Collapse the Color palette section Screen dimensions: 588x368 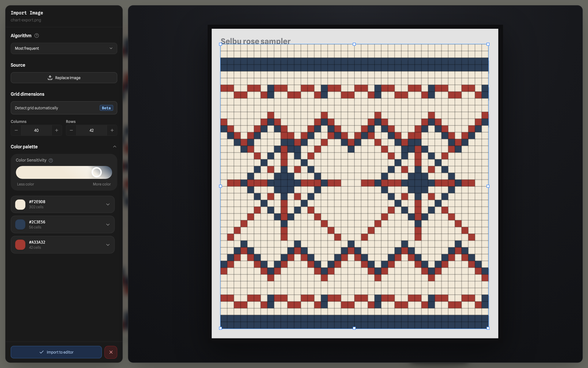click(115, 147)
